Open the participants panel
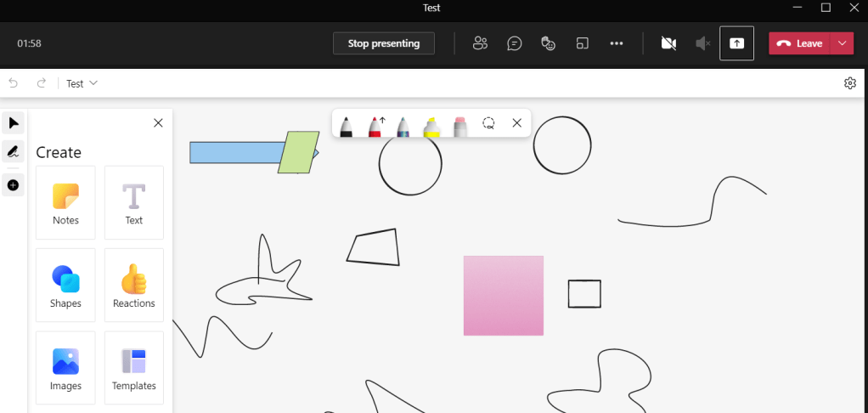Screen dimensions: 868x413 point(481,43)
